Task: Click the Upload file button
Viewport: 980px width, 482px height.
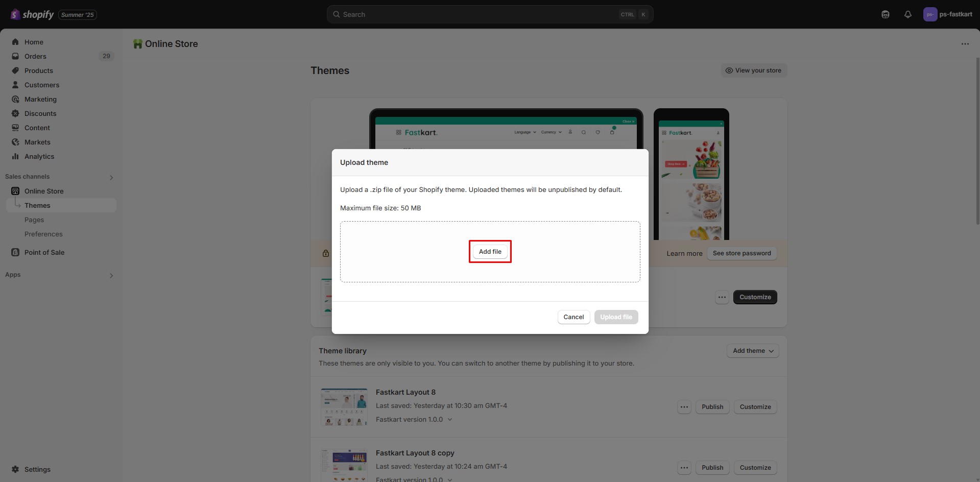Action: (616, 317)
